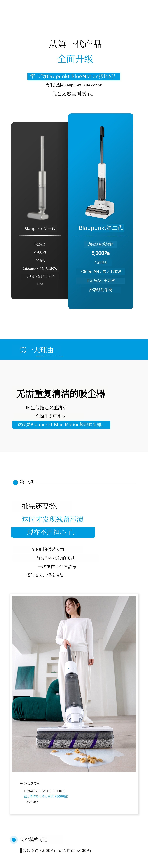Click the 强力清洁专用动力模式（5000帕）blue text

click(46, 796)
